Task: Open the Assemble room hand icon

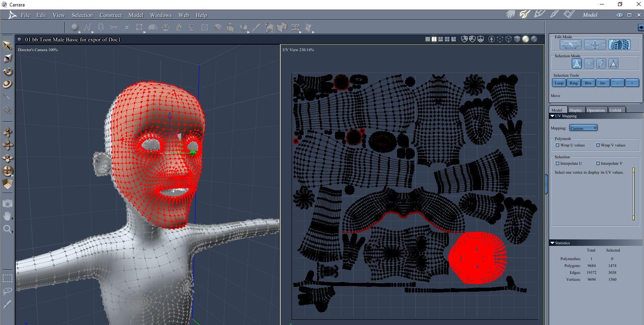Action: click(511, 14)
